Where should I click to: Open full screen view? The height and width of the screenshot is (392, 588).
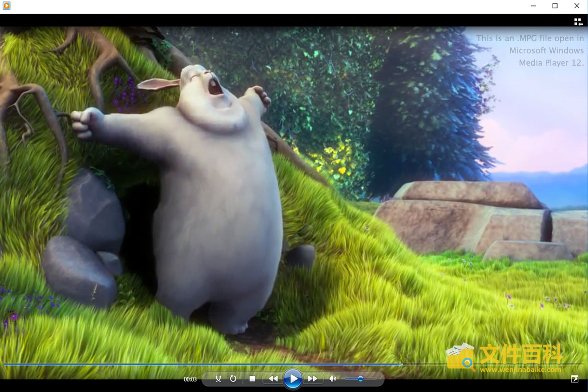[x=574, y=379]
